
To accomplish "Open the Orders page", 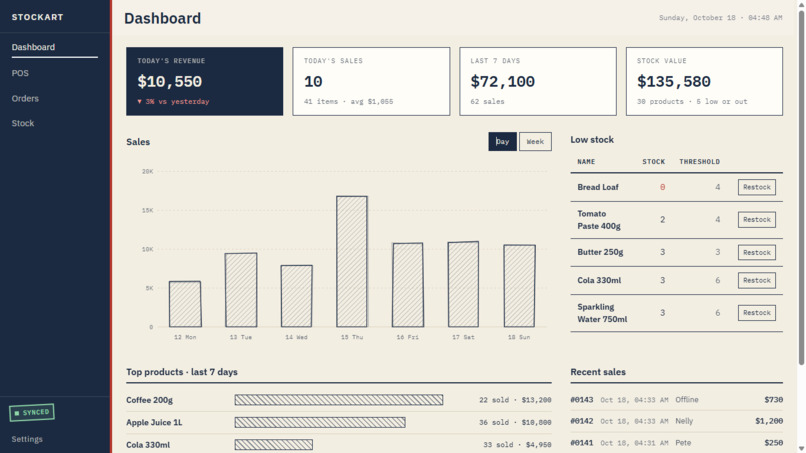I will pos(25,99).
